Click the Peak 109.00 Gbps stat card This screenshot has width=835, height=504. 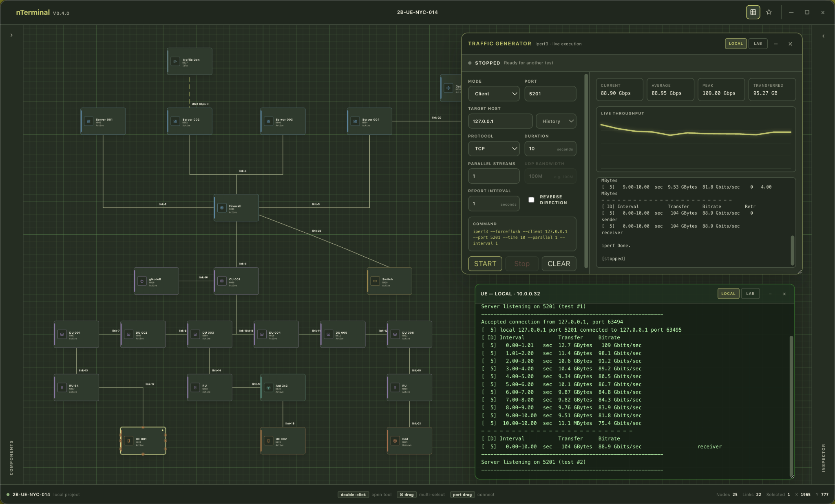tap(721, 90)
